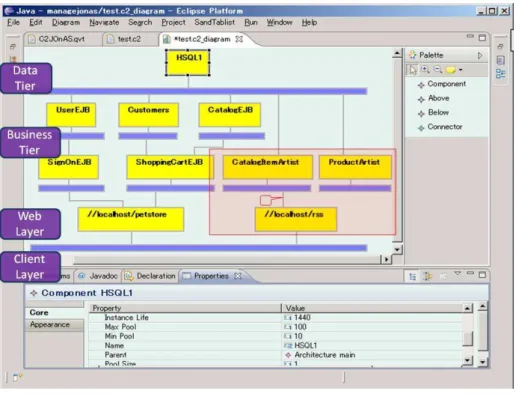Close the test.c2_diagram editor tab

pos(239,39)
